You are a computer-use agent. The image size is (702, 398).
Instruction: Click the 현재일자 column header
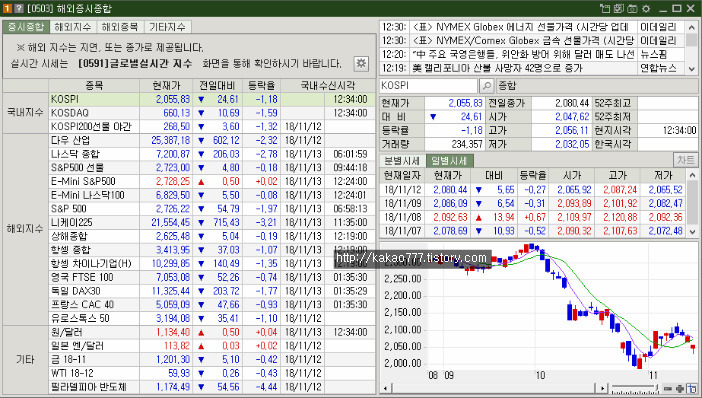pyautogui.click(x=402, y=175)
